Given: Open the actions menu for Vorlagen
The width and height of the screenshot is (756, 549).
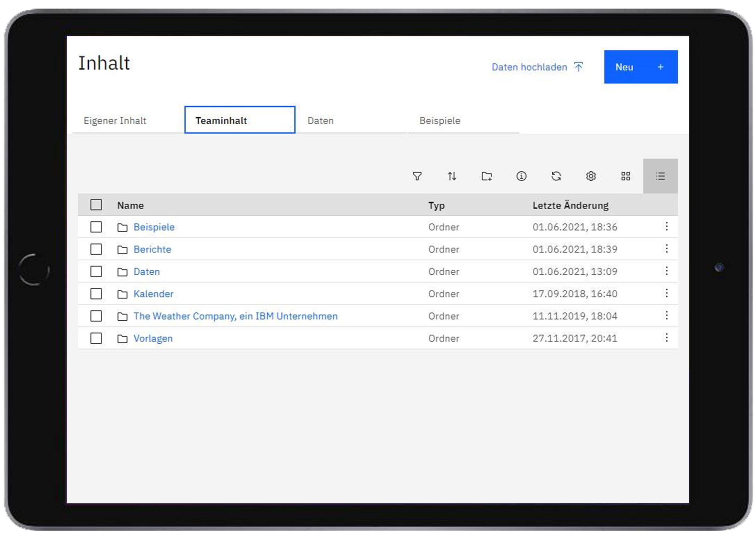Looking at the screenshot, I should (x=667, y=338).
